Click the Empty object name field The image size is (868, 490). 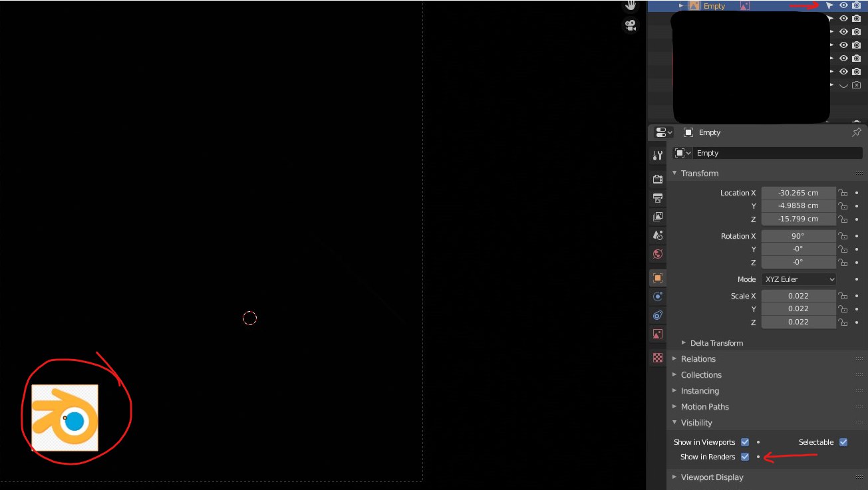[778, 153]
